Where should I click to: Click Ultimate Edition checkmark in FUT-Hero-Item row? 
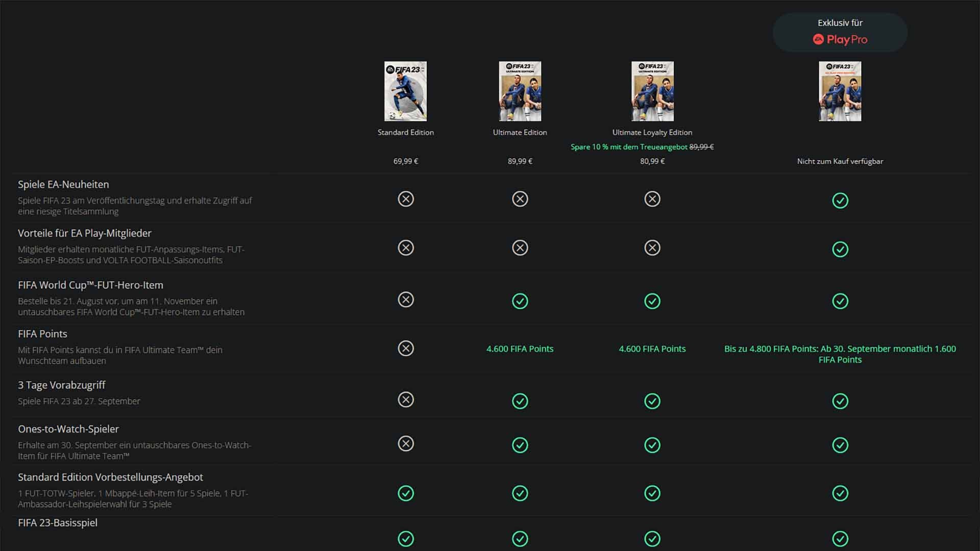pos(520,301)
